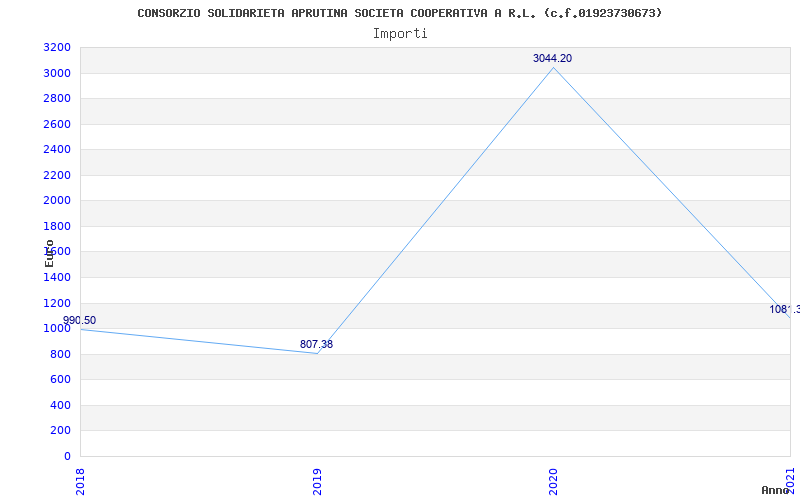Click the 800 y-axis tick label
The width and height of the screenshot is (800, 500).
(x=60, y=354)
